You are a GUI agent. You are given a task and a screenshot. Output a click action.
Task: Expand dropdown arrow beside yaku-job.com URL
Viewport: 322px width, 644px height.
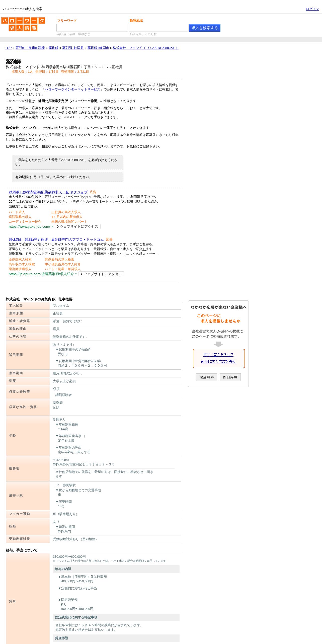click(x=52, y=226)
